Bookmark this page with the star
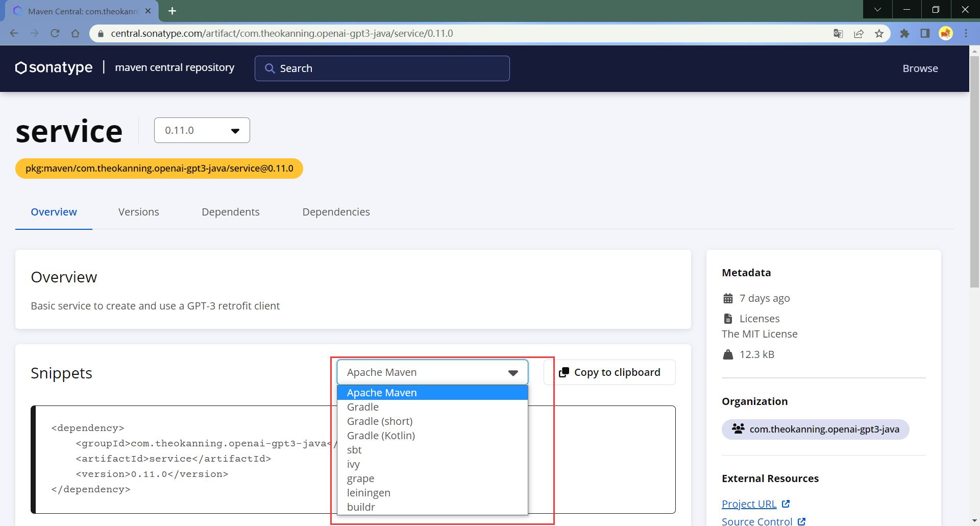Screen dimensions: 980x526 click(x=879, y=33)
